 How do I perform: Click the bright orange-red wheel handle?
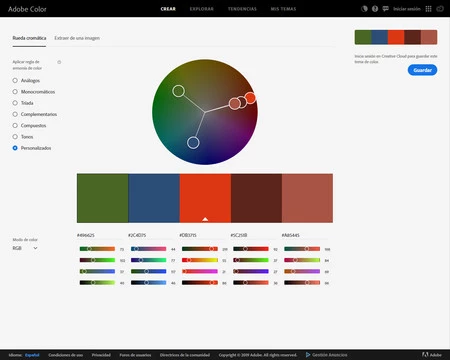click(x=250, y=98)
